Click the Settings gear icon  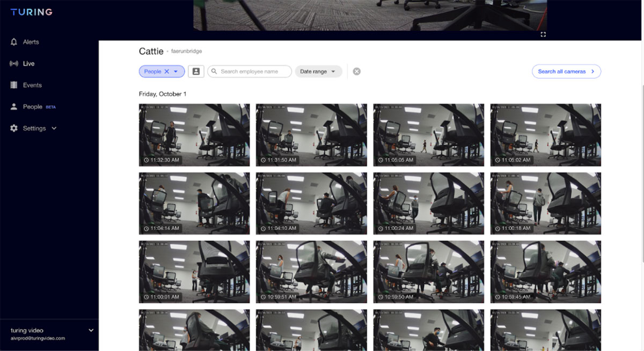tap(14, 128)
